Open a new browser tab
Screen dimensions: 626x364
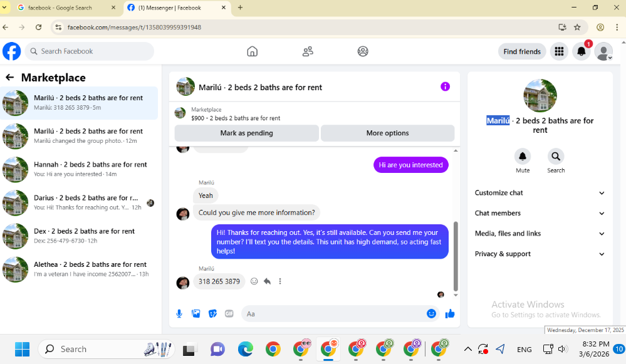click(241, 8)
